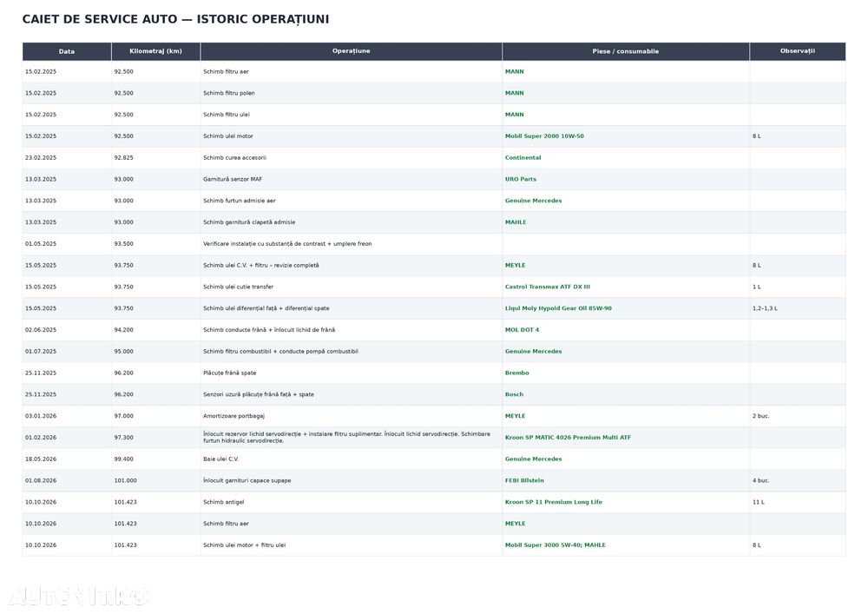868x614 pixels.
Task: Click "Baie ulei C.V." operation
Action: [220, 459]
